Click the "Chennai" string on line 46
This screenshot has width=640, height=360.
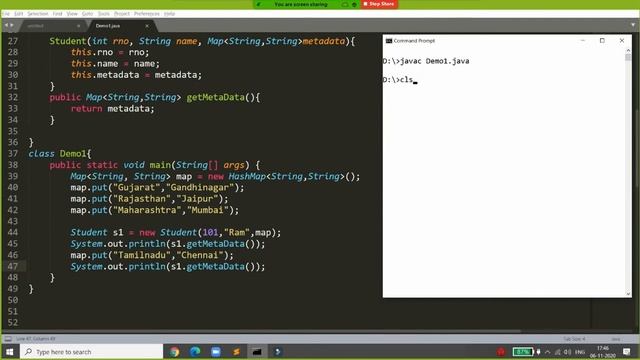(200, 255)
